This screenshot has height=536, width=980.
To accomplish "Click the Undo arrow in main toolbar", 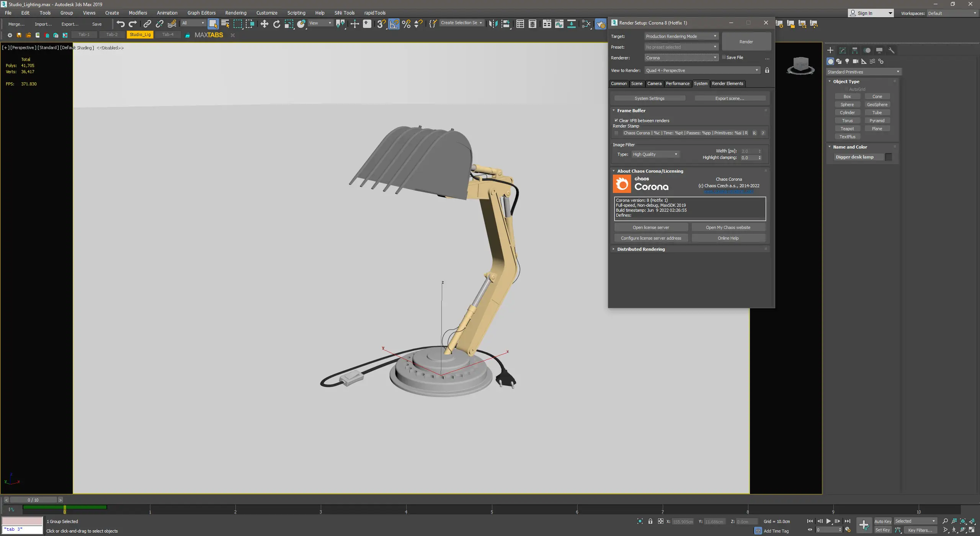I will (121, 24).
